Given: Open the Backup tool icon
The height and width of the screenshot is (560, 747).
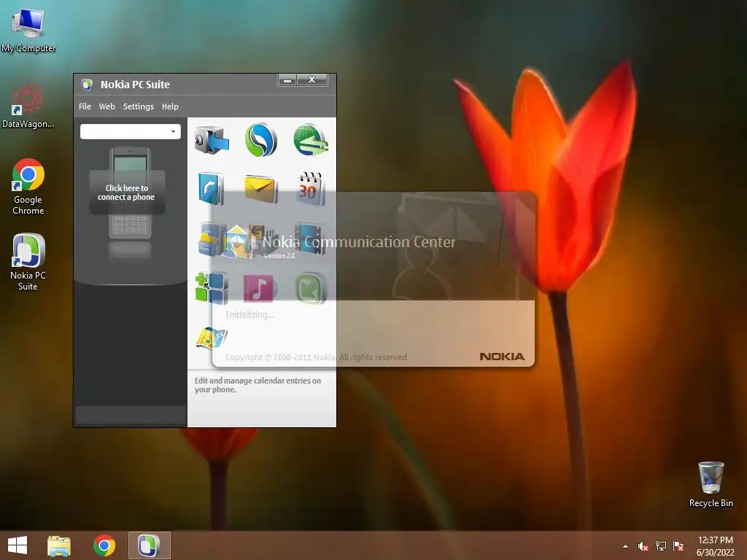Looking at the screenshot, I should tap(212, 141).
